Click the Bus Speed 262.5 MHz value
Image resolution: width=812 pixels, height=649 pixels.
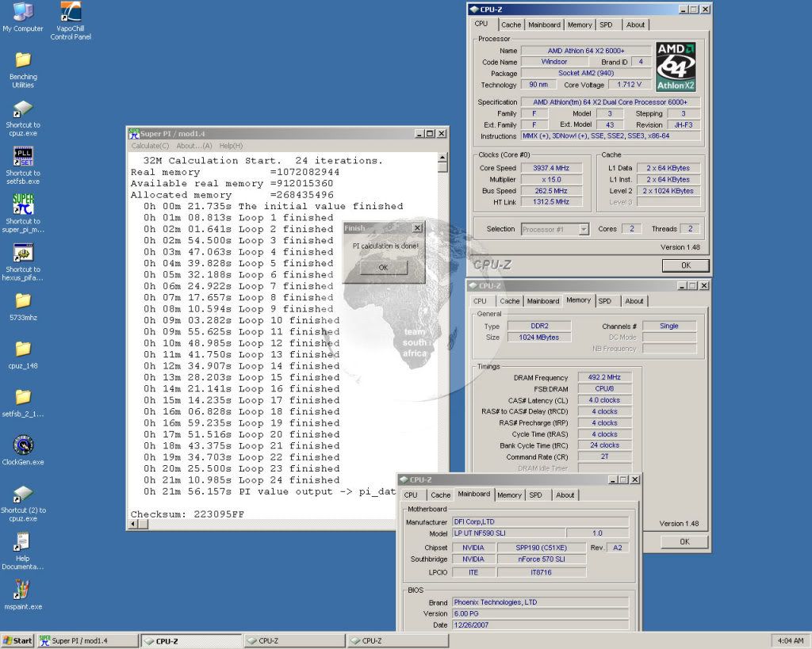click(551, 191)
